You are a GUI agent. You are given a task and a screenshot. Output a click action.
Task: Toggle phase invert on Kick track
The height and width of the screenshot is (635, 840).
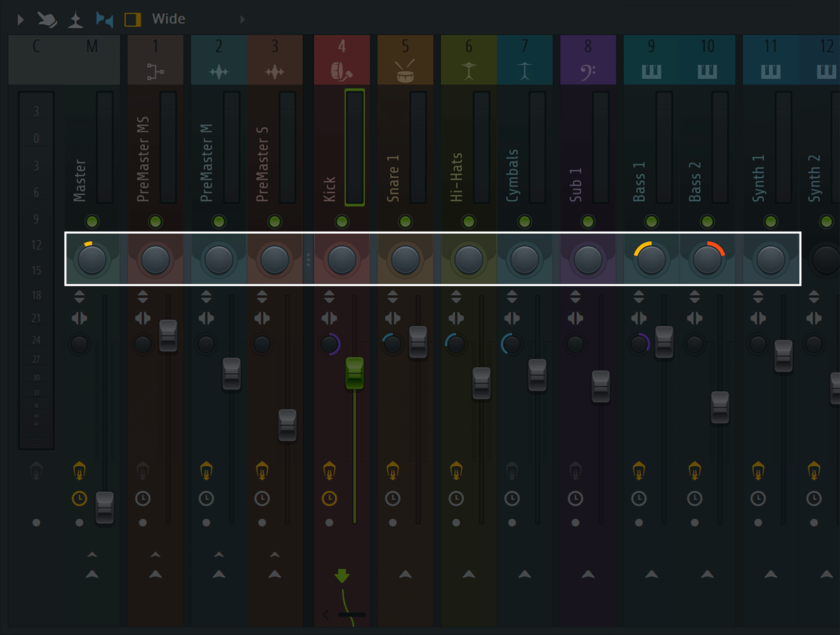pos(329,296)
